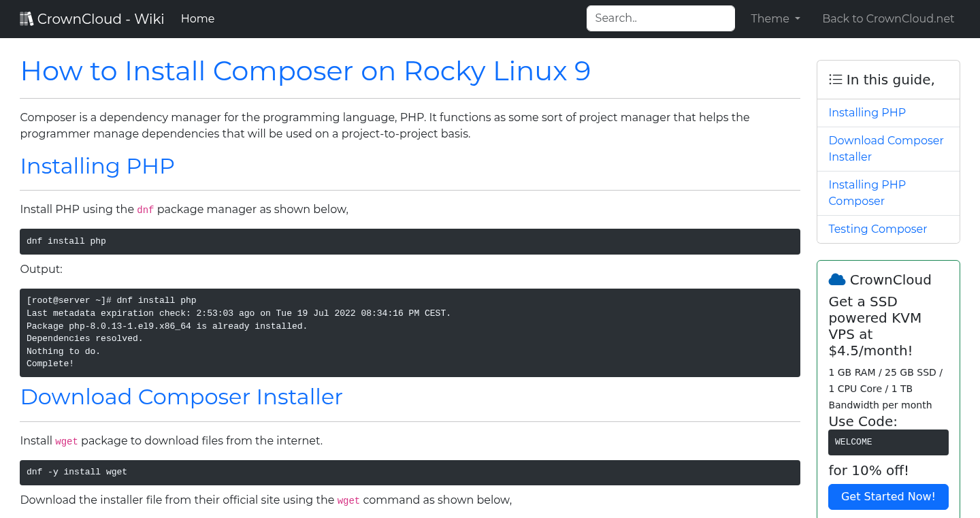
Task: Click the blue cloud icon in the CrownCloud ad
Action: (836, 278)
